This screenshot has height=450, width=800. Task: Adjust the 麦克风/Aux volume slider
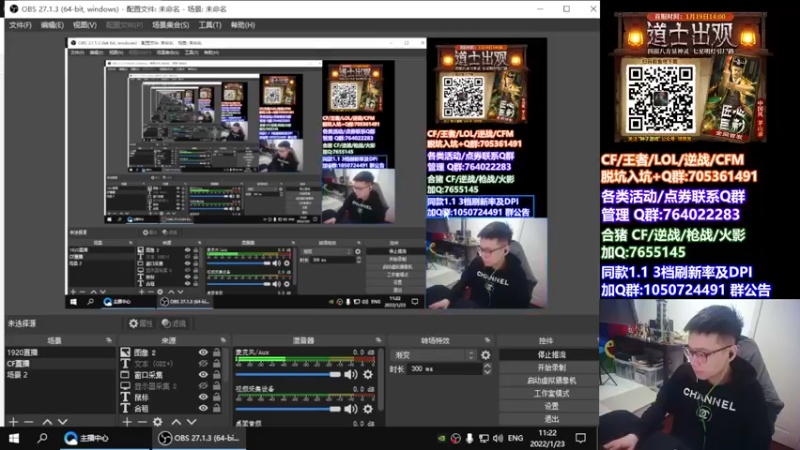[x=288, y=374]
